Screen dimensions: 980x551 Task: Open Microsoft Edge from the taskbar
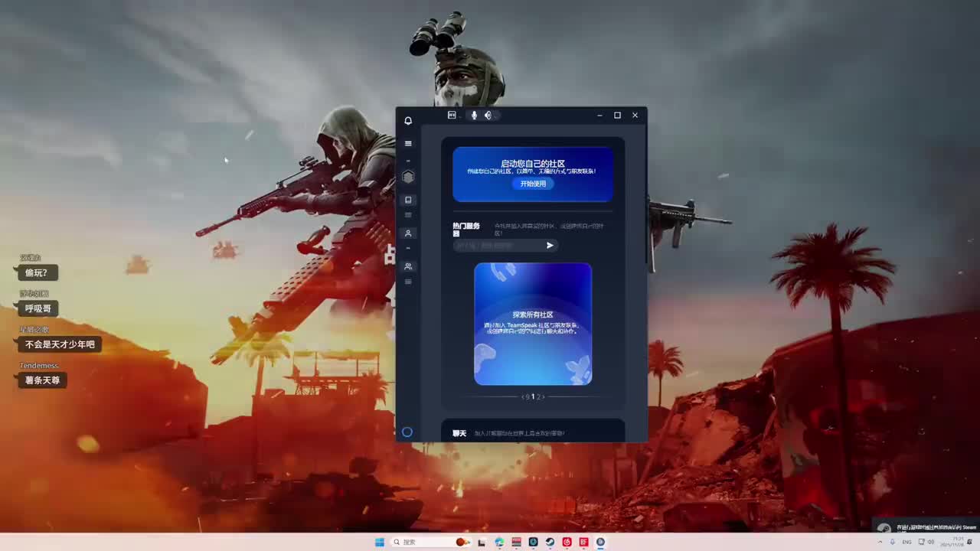pyautogui.click(x=499, y=542)
